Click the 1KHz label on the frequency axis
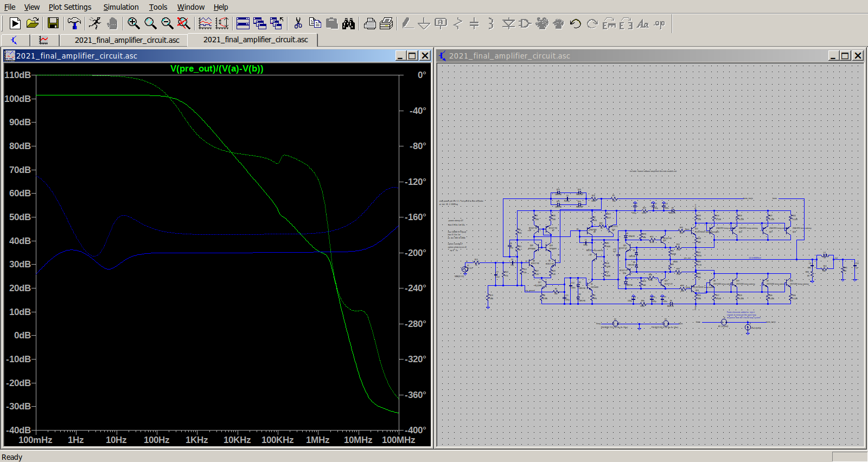The height and width of the screenshot is (462, 868). coord(196,440)
